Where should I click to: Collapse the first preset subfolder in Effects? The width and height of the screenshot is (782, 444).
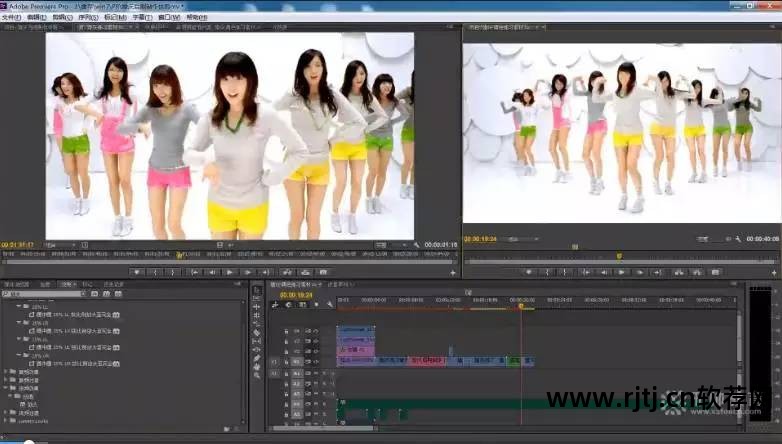[19, 306]
